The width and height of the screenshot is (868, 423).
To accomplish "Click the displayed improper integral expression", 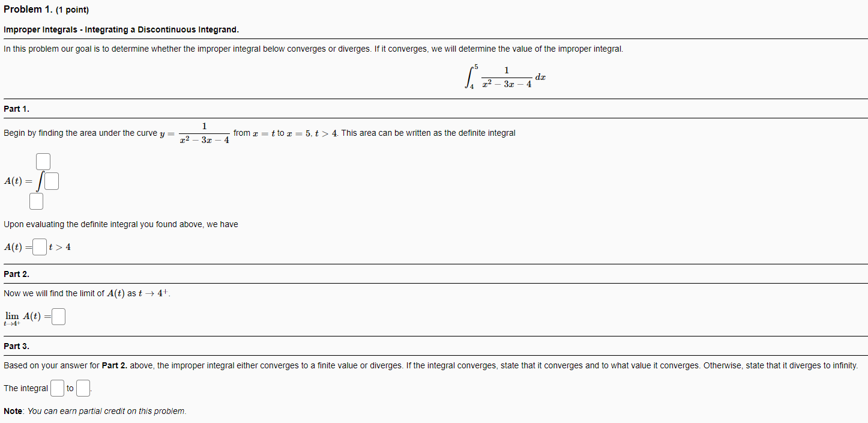I will tap(505, 77).
